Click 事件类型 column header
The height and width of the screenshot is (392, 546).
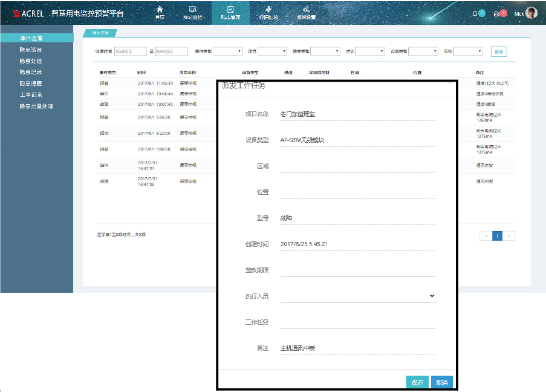click(x=108, y=73)
